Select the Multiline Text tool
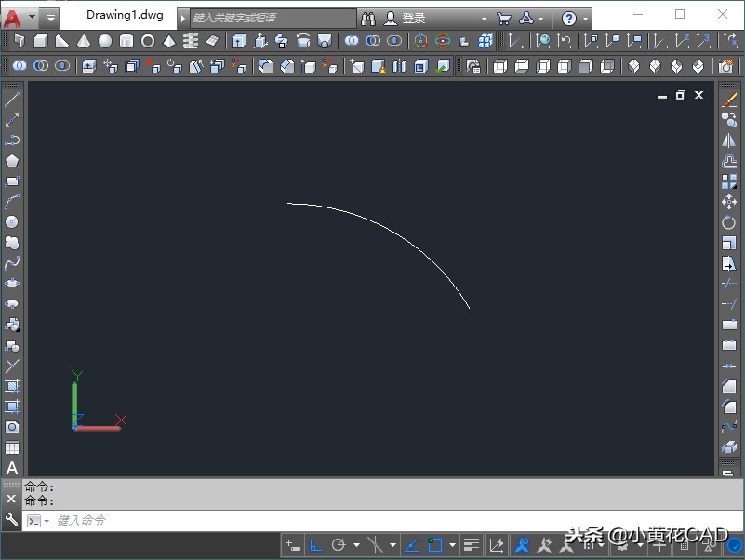Image resolution: width=745 pixels, height=560 pixels. tap(12, 469)
